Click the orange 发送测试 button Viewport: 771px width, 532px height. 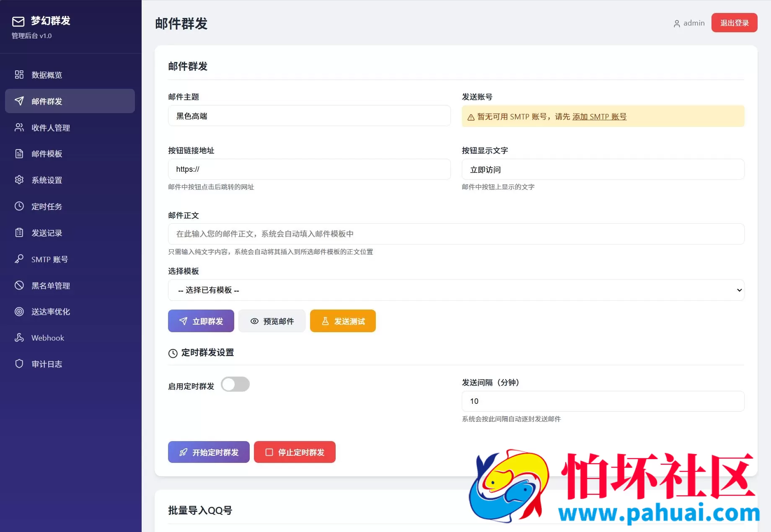[x=343, y=321]
